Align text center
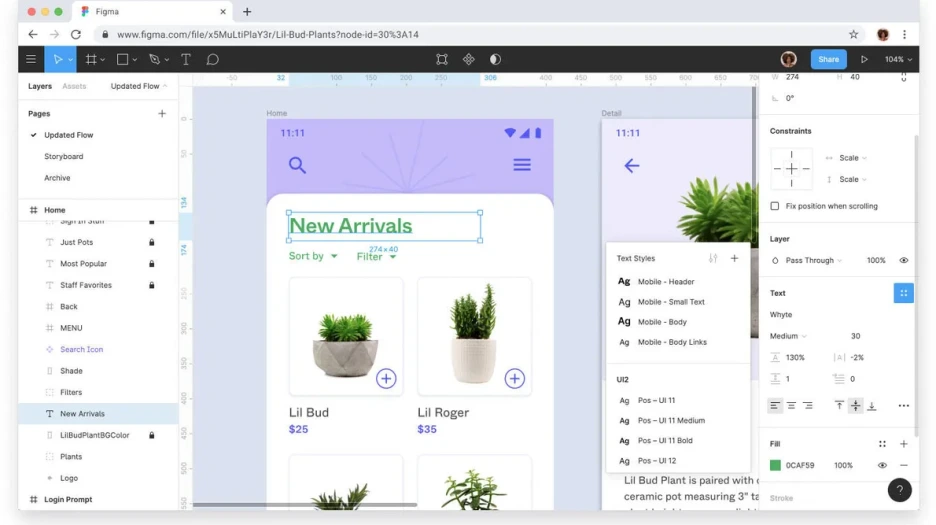The image size is (936, 525). tap(791, 406)
